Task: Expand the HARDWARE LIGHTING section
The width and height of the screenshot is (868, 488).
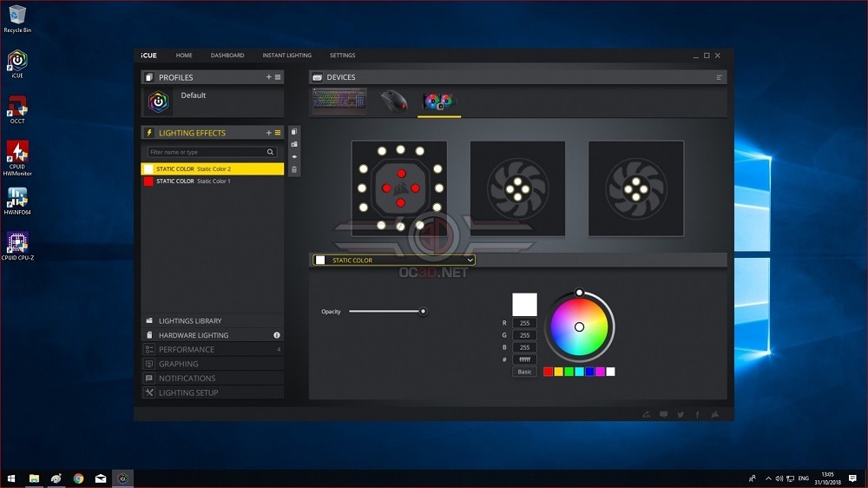Action: tap(213, 335)
